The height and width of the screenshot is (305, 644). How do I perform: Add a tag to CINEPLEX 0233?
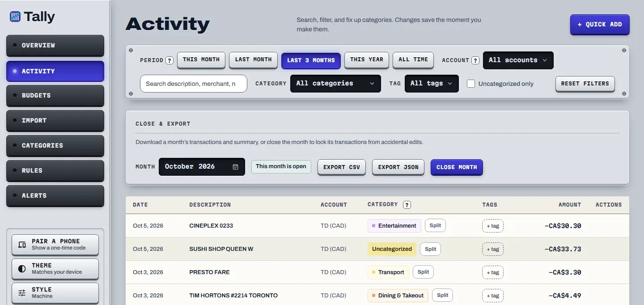(493, 226)
